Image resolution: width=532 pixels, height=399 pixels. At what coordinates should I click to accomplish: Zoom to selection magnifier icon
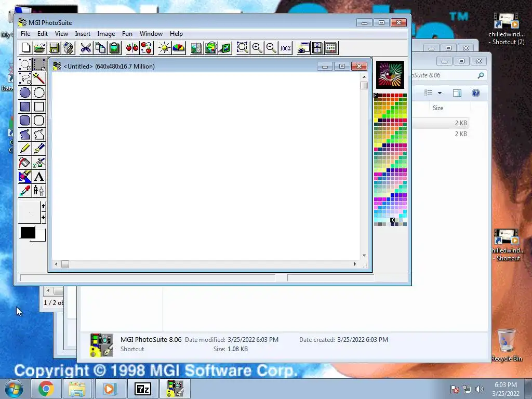pyautogui.click(x=243, y=48)
